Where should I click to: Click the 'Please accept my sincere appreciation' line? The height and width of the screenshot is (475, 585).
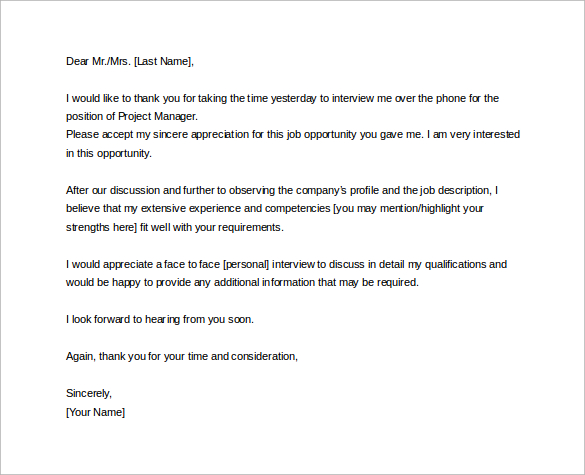coord(293,135)
